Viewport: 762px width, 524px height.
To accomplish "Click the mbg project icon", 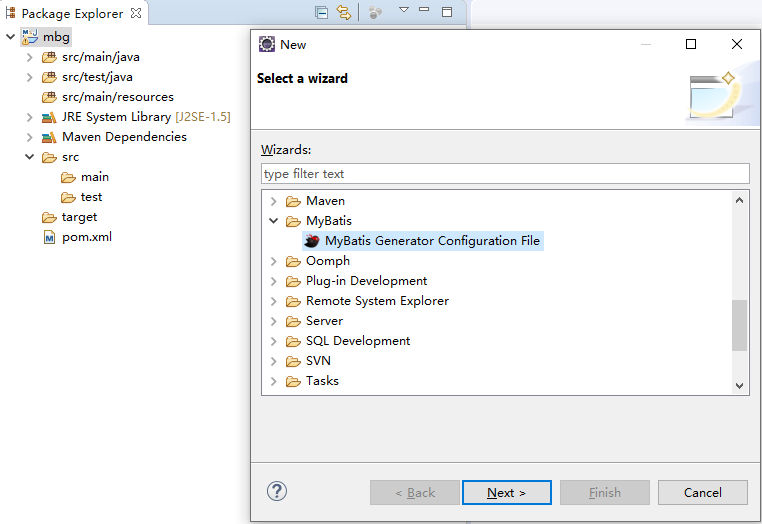I will point(29,37).
